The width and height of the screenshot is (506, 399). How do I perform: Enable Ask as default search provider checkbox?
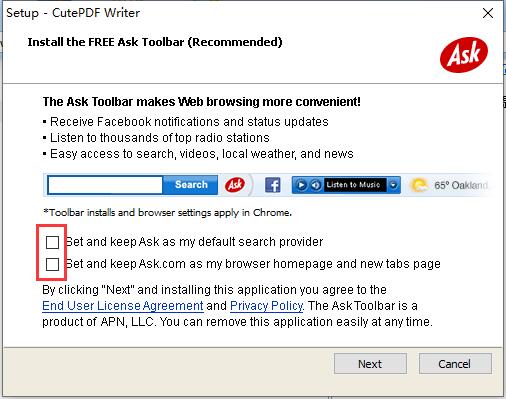(52, 242)
